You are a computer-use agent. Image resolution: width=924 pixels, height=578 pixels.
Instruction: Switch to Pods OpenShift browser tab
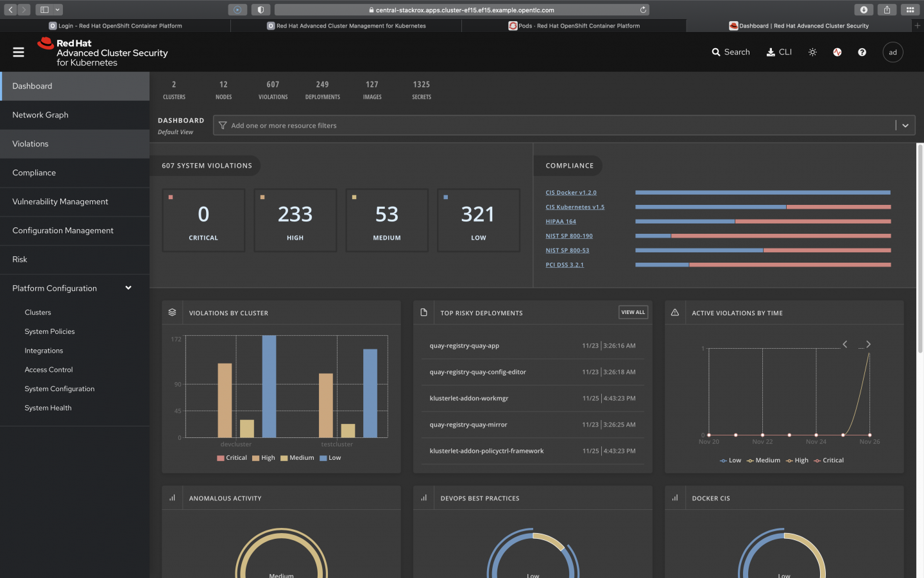[574, 26]
